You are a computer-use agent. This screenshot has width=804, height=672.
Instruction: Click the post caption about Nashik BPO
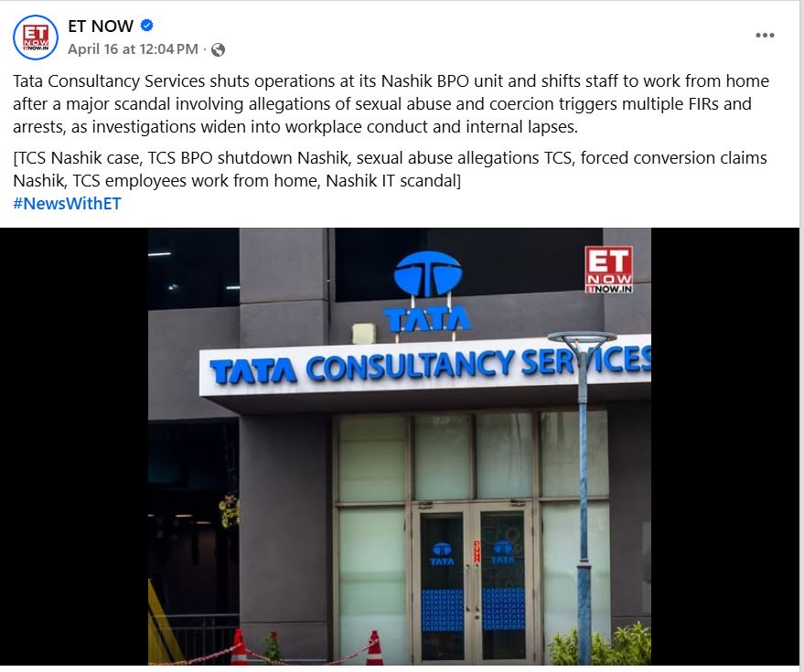[x=391, y=104]
